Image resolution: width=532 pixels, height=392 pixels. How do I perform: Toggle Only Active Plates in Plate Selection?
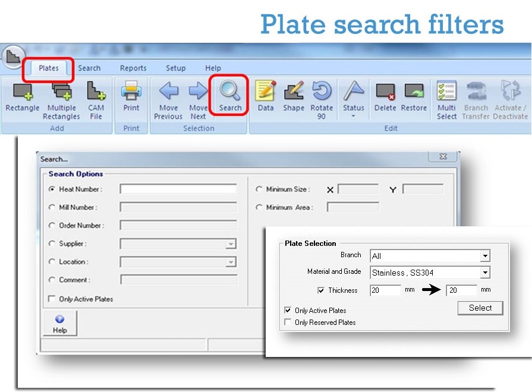point(288,310)
